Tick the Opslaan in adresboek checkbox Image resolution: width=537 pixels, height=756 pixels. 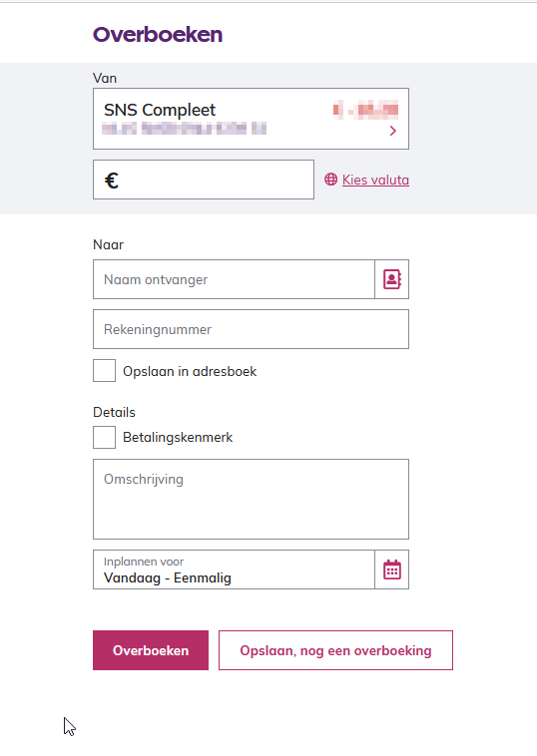(x=104, y=370)
